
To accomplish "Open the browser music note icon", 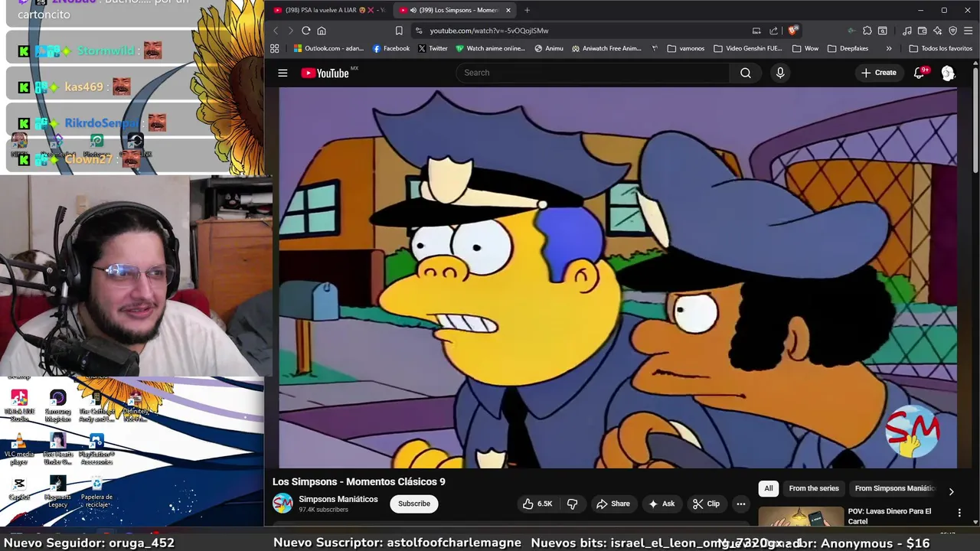I will (x=907, y=31).
